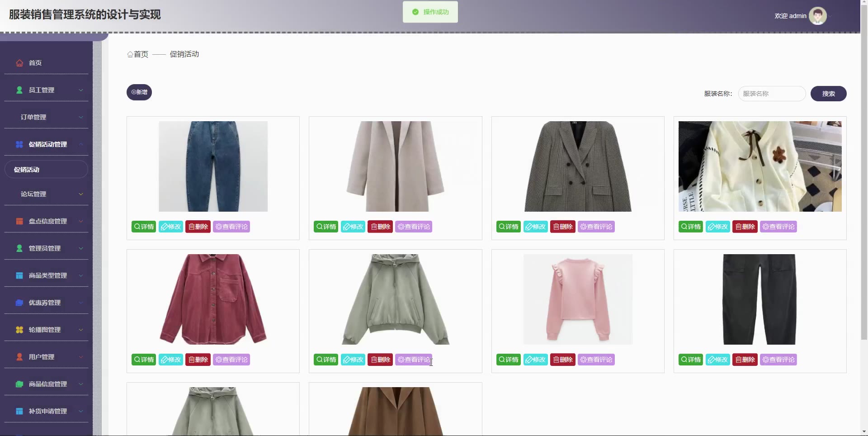Screen dimensions: 868x436
Task: Open the 论坛管理 sidebar menu
Action: tap(46, 194)
